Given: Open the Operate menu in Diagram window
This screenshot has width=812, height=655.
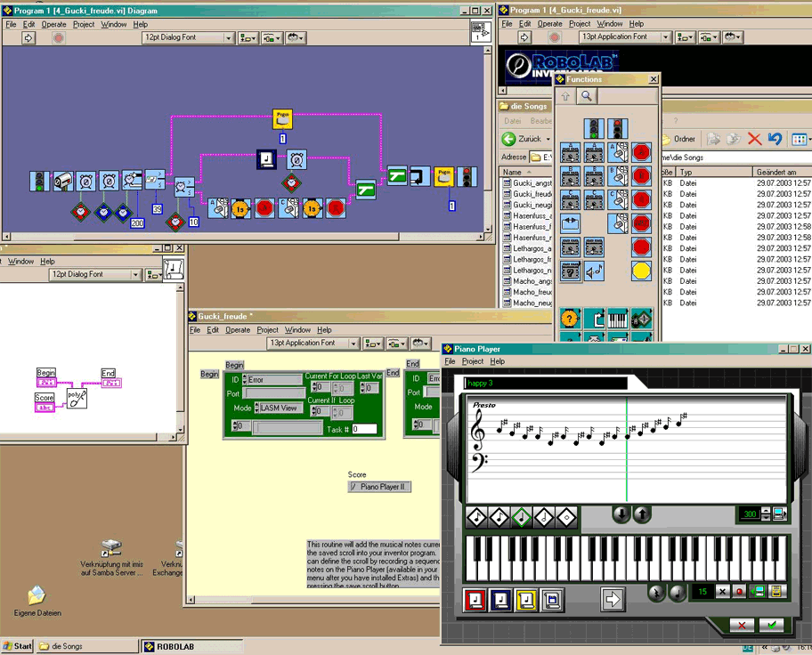Looking at the screenshot, I should tap(53, 24).
